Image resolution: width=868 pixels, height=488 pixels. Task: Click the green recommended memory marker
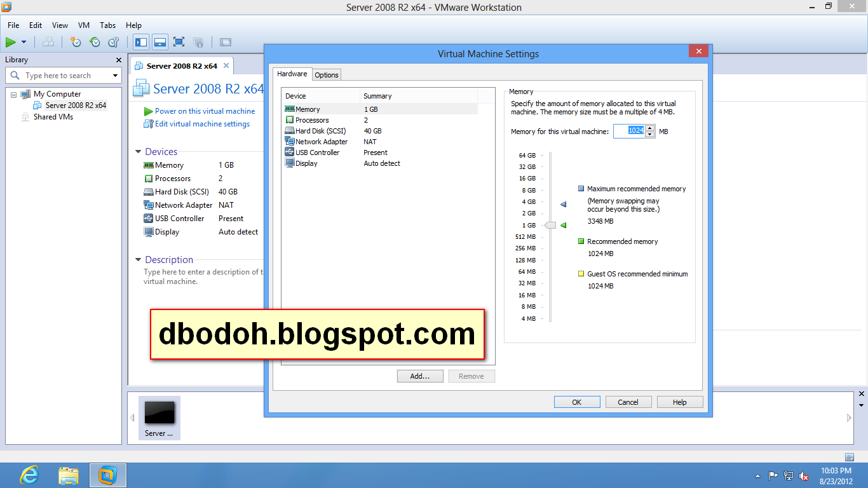563,225
